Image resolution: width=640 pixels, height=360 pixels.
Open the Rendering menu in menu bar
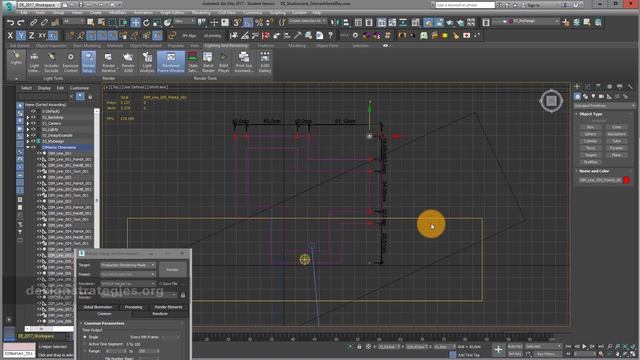[x=201, y=13]
